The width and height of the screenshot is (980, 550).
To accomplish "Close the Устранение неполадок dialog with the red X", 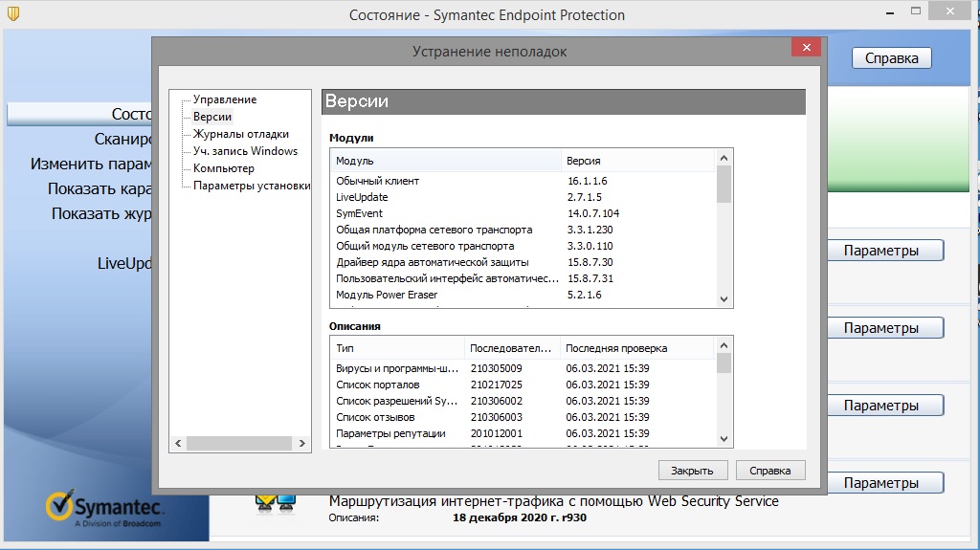I will click(x=806, y=48).
